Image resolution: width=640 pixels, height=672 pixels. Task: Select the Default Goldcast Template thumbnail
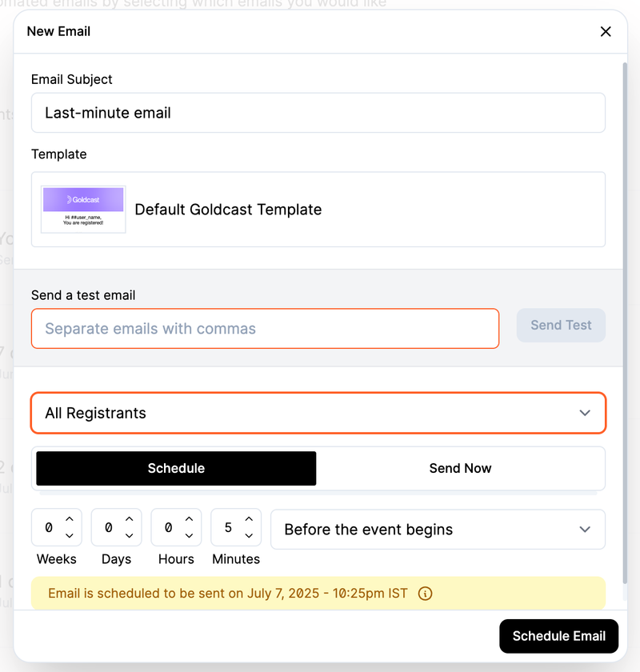83,210
